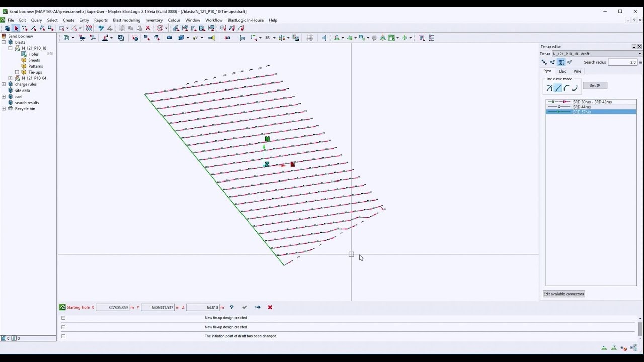Viewport: 644px width, 362px height.
Task: Click the Z axis orientation icon
Action: coord(106,38)
